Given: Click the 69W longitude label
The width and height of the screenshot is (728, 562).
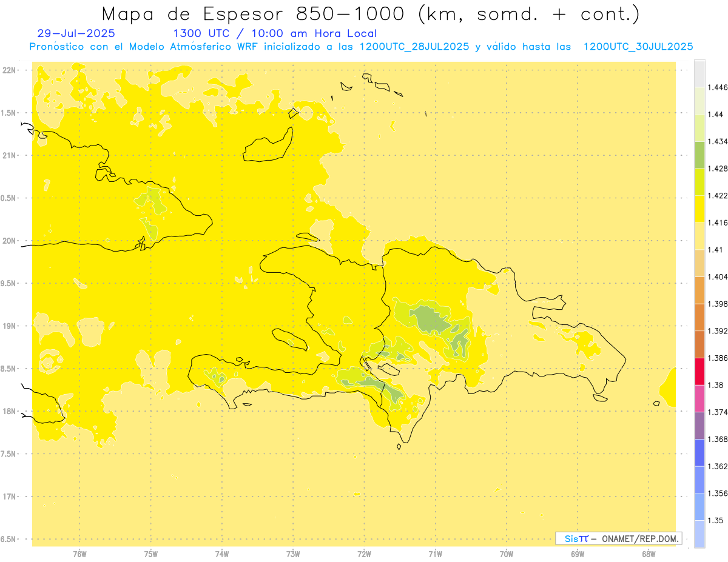Looking at the screenshot, I should (578, 554).
